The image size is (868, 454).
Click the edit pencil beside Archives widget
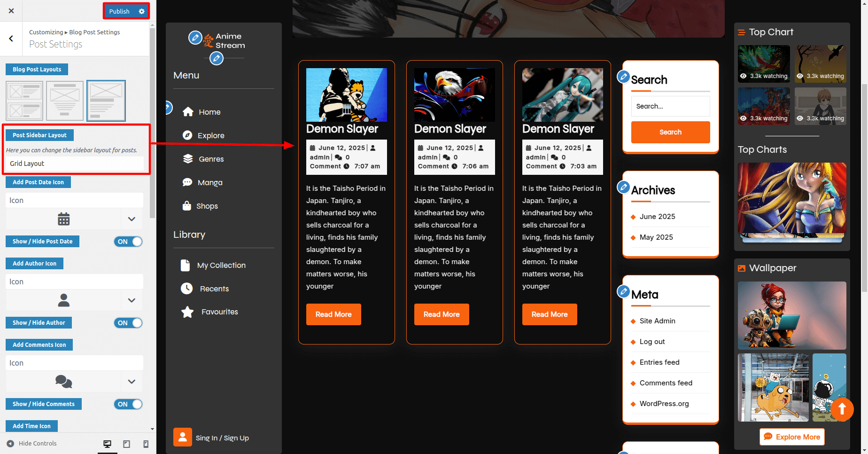[x=623, y=187]
